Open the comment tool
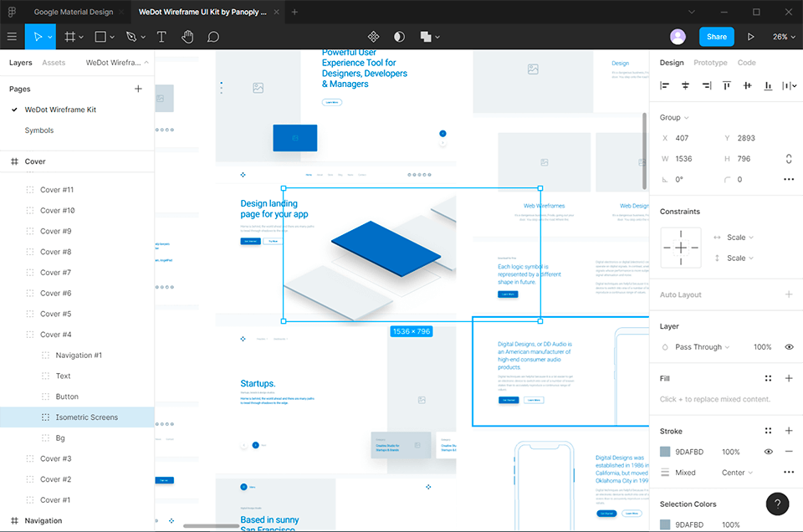Image resolution: width=803 pixels, height=532 pixels. point(213,36)
